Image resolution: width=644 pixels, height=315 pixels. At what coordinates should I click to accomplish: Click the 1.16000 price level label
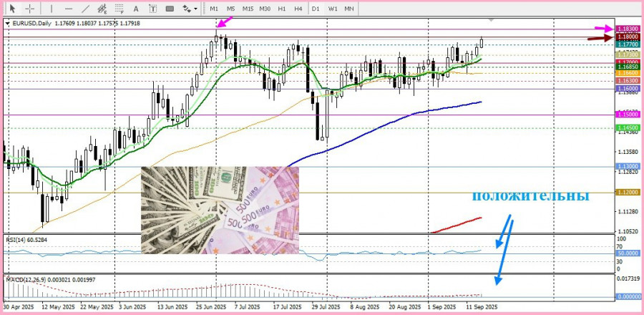(627, 88)
